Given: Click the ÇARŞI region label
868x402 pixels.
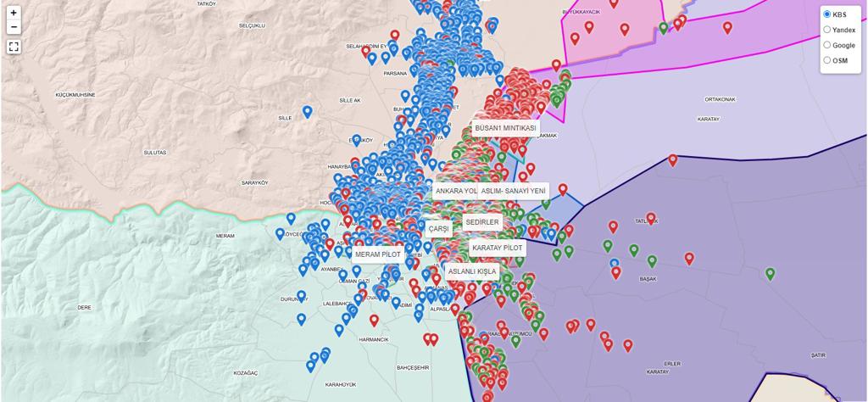Looking at the screenshot, I should (440, 229).
